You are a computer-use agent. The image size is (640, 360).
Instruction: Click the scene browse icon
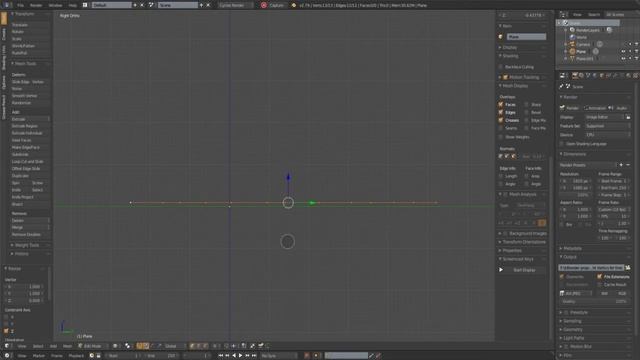pyautogui.click(x=151, y=5)
